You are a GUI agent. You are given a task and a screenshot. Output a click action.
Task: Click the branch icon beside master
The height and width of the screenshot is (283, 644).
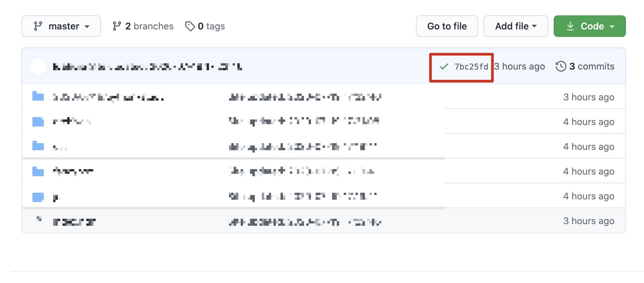38,26
